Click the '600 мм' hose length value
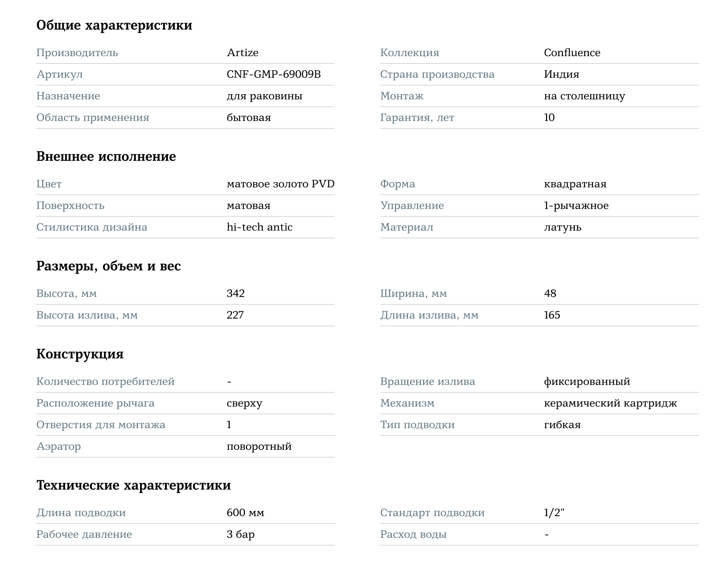Image resolution: width=728 pixels, height=581 pixels. pos(245,513)
